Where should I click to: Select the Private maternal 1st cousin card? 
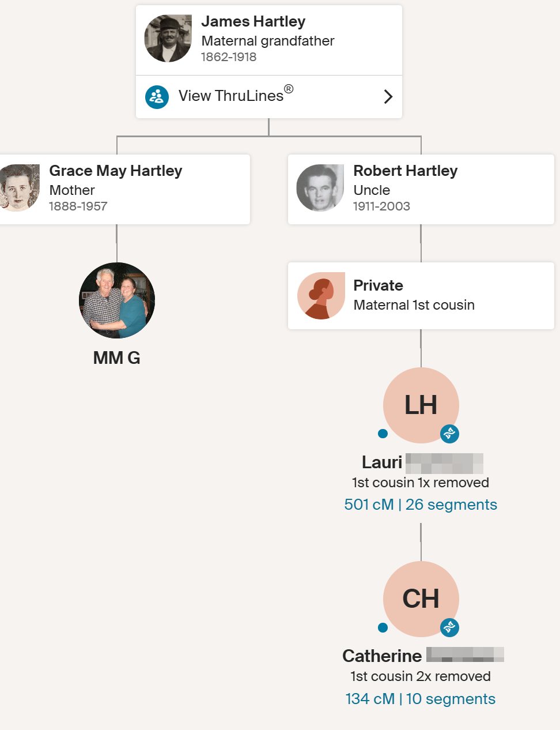421,296
